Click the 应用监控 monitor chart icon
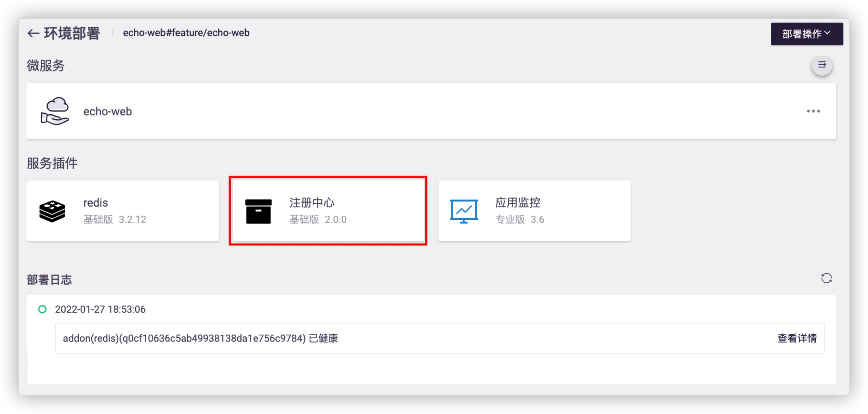The image size is (868, 414). click(x=464, y=211)
